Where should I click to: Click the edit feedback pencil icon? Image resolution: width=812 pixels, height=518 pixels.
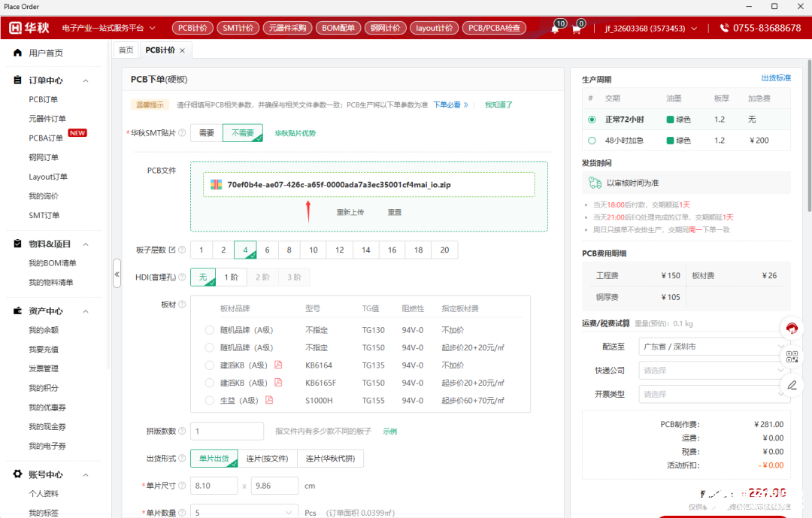point(792,385)
